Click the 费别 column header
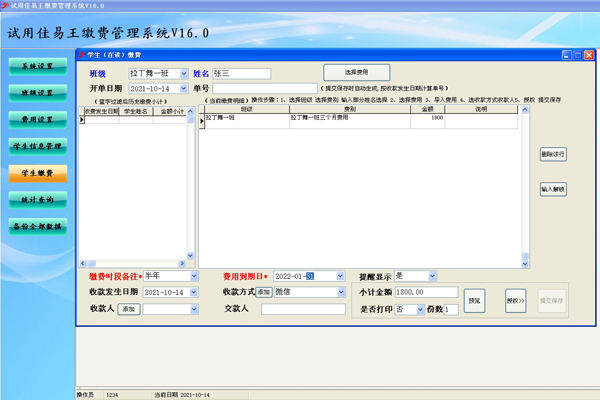 350,109
